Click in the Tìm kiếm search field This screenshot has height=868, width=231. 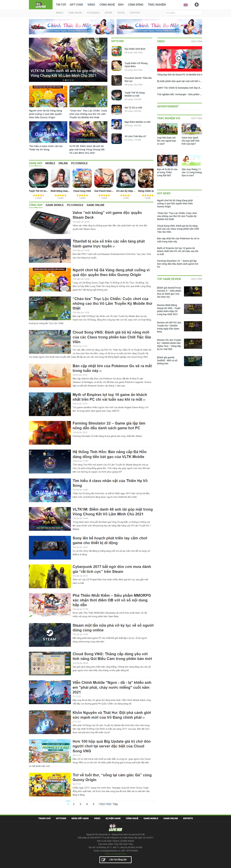tap(182, 13)
